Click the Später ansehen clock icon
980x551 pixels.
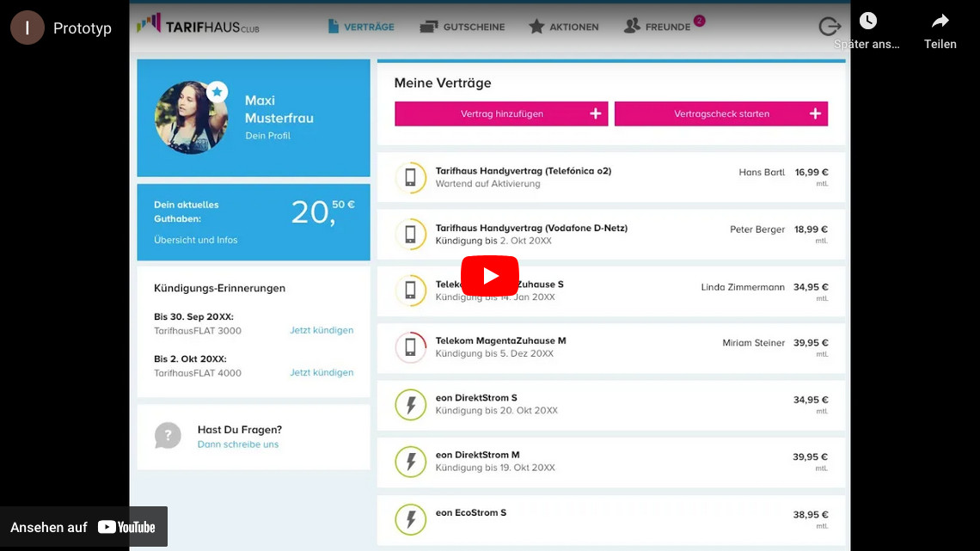tap(867, 21)
